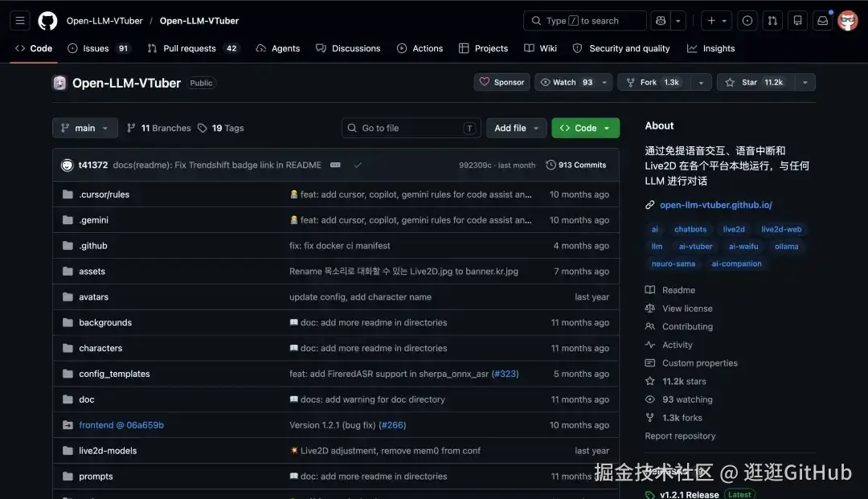Click the repository avatar next to Open-LLM-VTuber title
Viewport: 868px width, 499px height.
pos(59,83)
